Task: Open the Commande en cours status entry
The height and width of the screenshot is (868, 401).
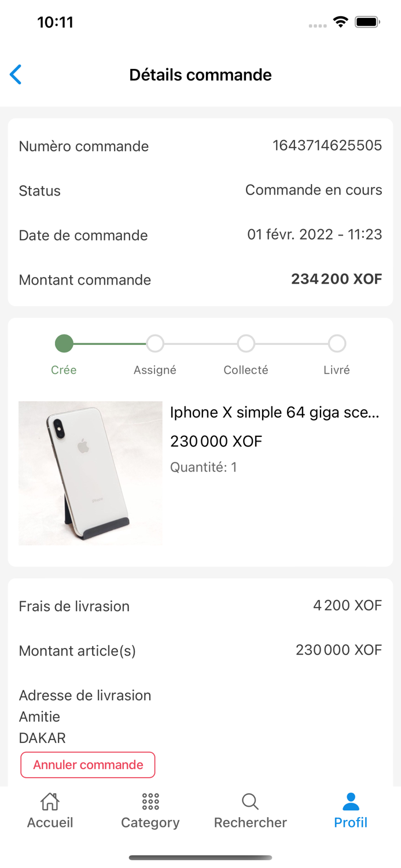Action: [313, 190]
